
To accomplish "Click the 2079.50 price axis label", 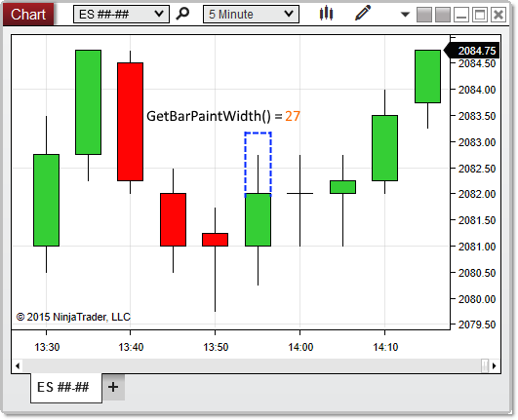I will (477, 325).
